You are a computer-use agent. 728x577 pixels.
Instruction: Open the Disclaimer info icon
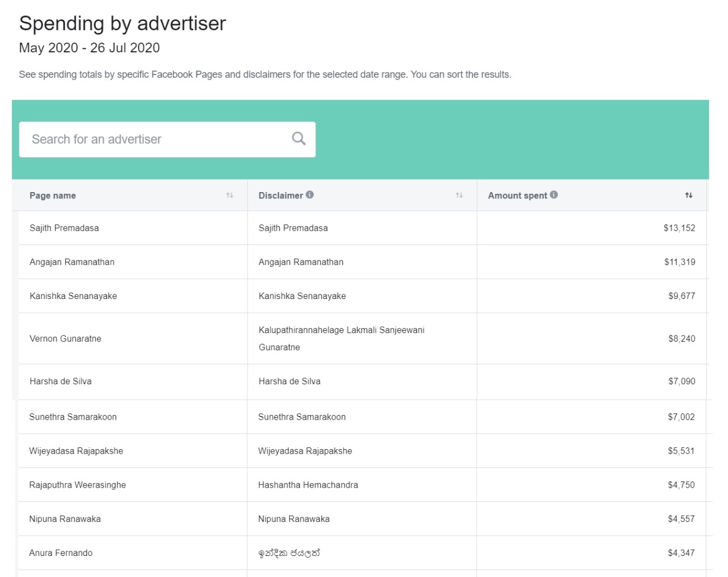pyautogui.click(x=309, y=194)
